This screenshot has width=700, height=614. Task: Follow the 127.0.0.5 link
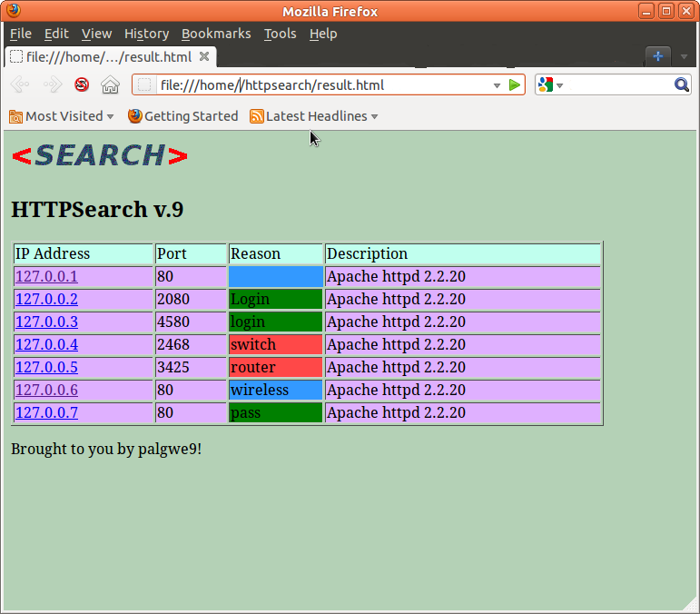46,368
